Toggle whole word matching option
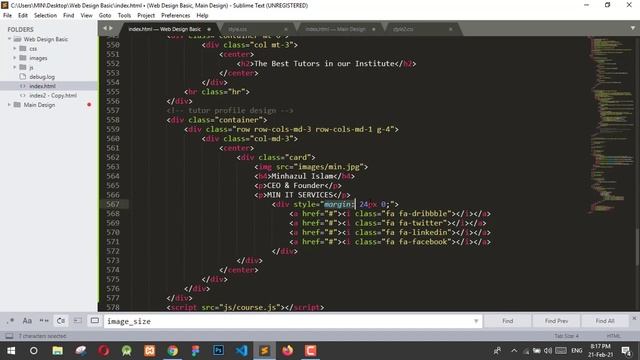 44,321
